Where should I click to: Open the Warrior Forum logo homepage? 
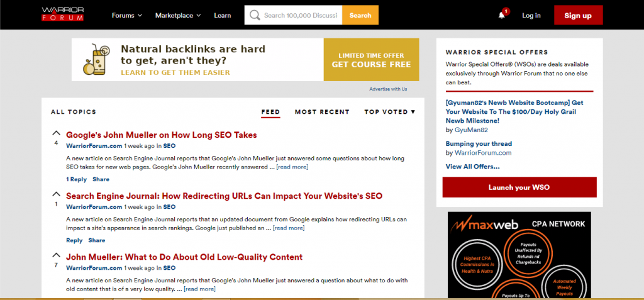tap(63, 14)
